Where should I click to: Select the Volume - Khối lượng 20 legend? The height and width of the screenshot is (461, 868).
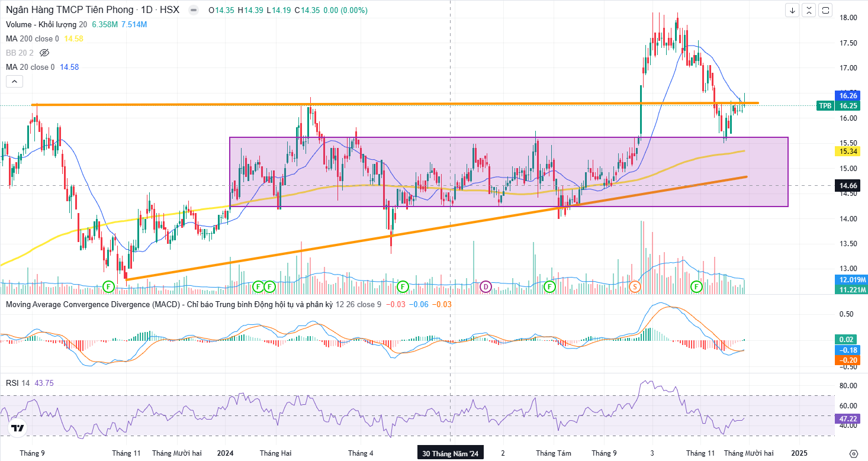[x=47, y=24]
